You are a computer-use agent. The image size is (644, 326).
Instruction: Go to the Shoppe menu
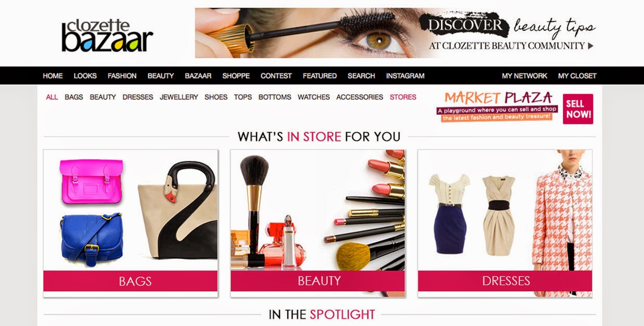pos(236,76)
